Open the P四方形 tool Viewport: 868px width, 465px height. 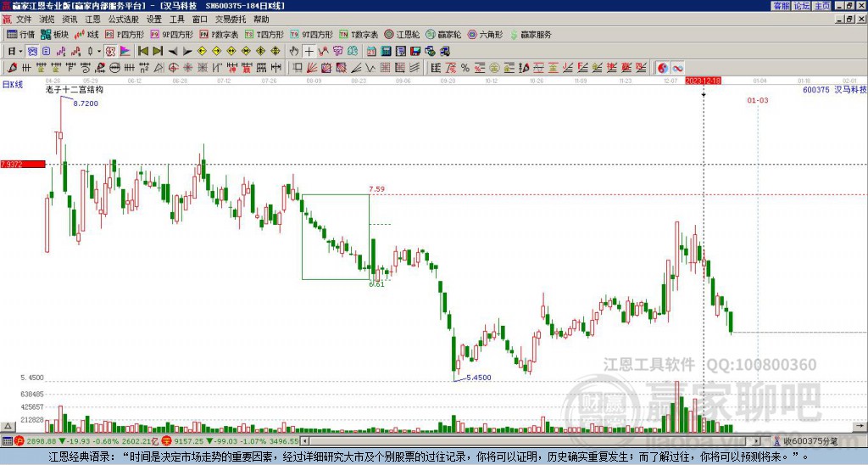125,34
